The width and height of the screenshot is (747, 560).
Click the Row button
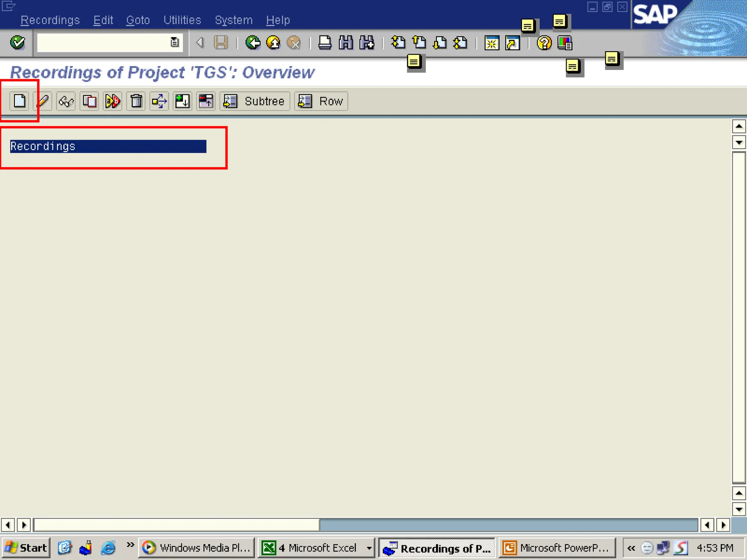[321, 101]
